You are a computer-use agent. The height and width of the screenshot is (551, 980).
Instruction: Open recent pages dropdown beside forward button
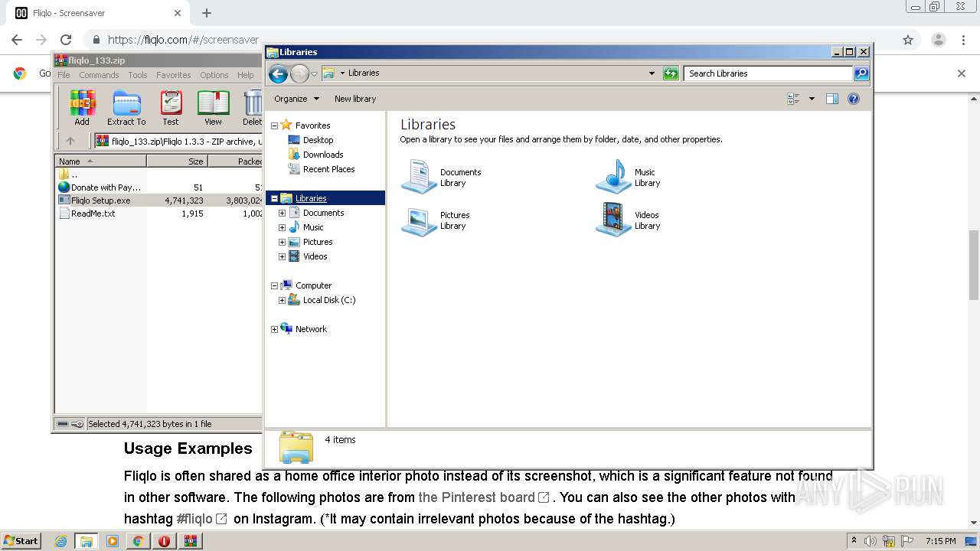click(x=314, y=73)
